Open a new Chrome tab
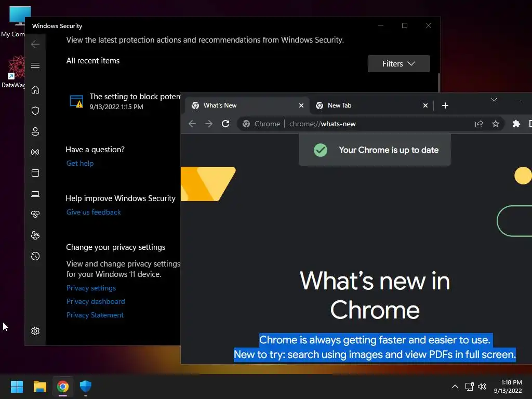Viewport: 532px width, 399px height. (x=445, y=105)
